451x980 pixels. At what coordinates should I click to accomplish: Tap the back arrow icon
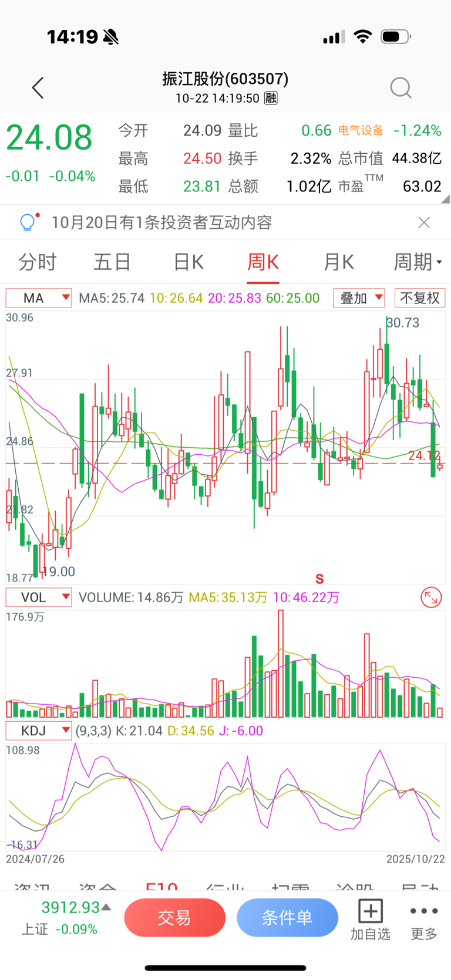[38, 88]
